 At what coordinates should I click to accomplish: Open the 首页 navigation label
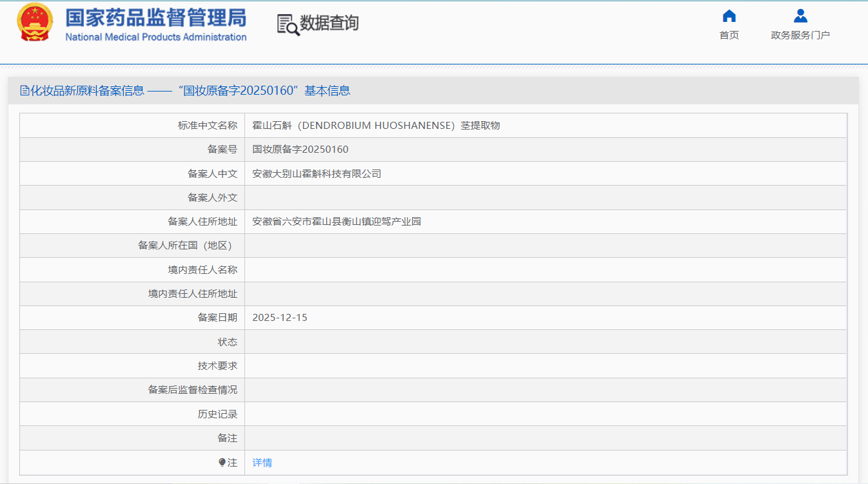(729, 35)
